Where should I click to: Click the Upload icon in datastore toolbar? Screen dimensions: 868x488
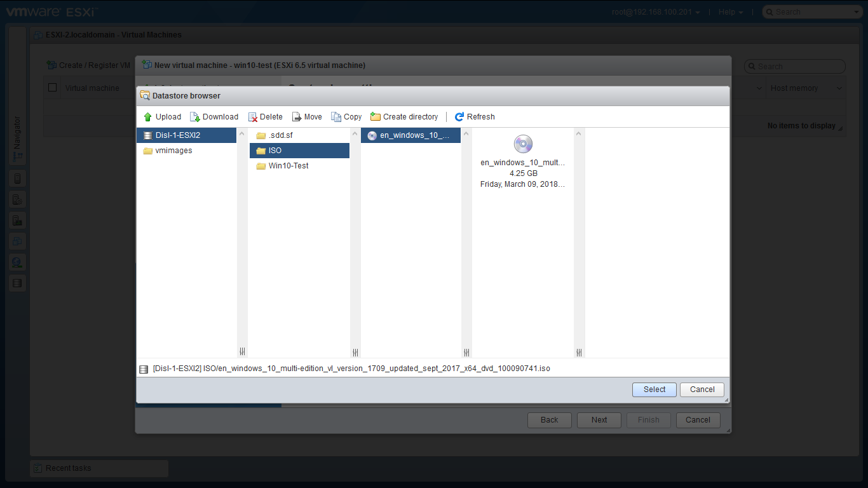(148, 117)
